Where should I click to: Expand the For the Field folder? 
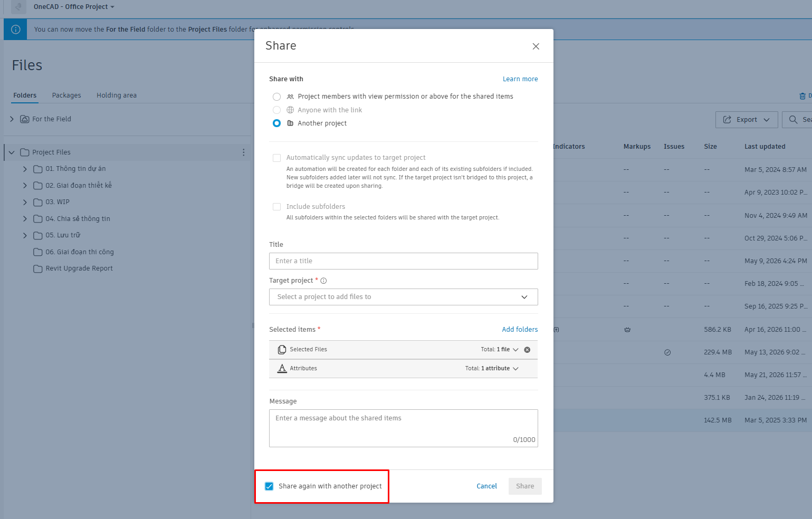pyautogui.click(x=12, y=119)
